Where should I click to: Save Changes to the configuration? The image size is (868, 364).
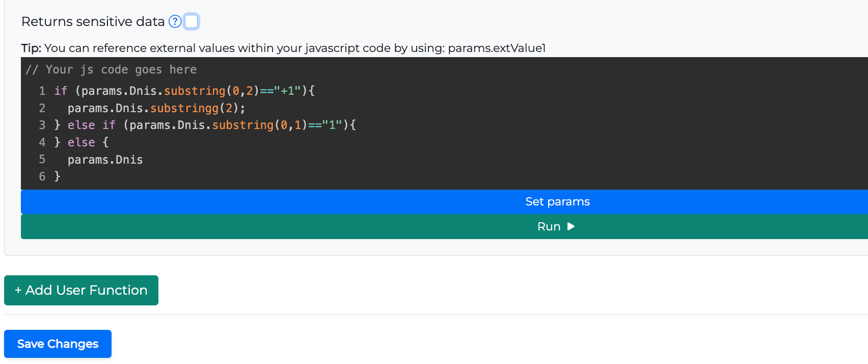pos(58,344)
